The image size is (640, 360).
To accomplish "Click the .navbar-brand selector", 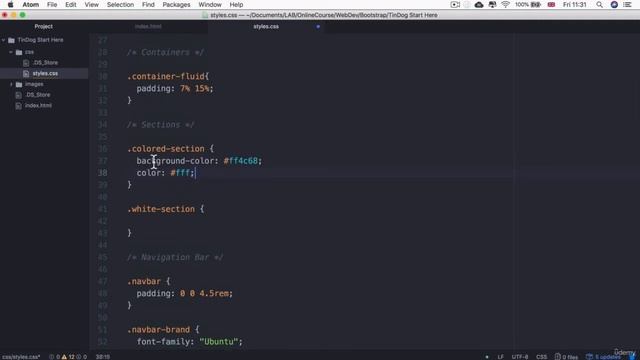I will 158,329.
